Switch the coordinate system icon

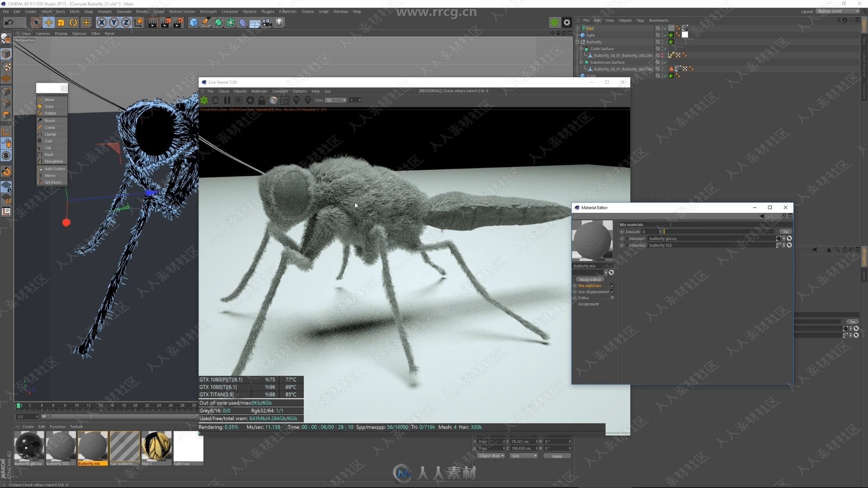[139, 22]
